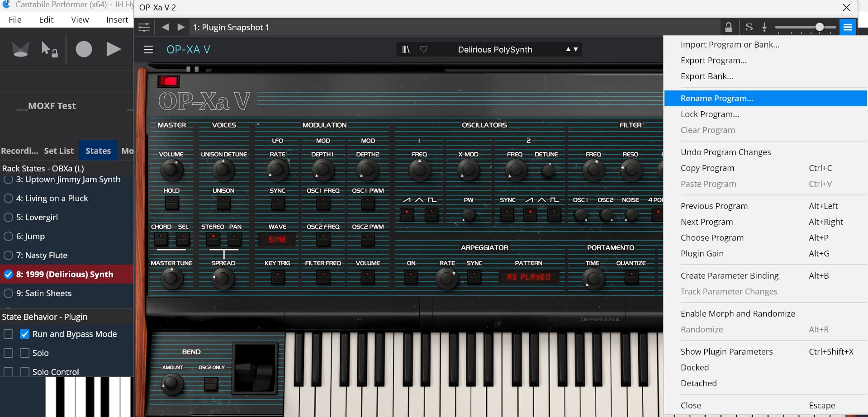868x417 pixels.
Task: Click the red power LED on synth
Action: pos(168,81)
